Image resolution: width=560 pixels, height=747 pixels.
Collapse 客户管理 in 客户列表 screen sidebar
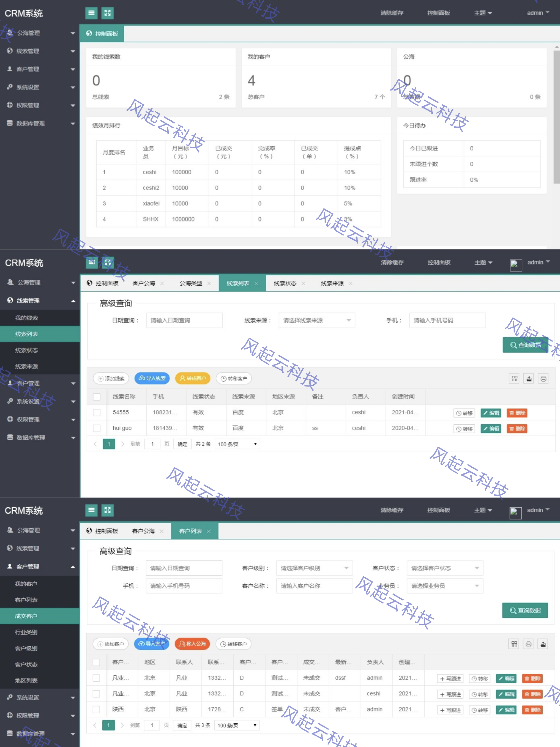pyautogui.click(x=40, y=566)
